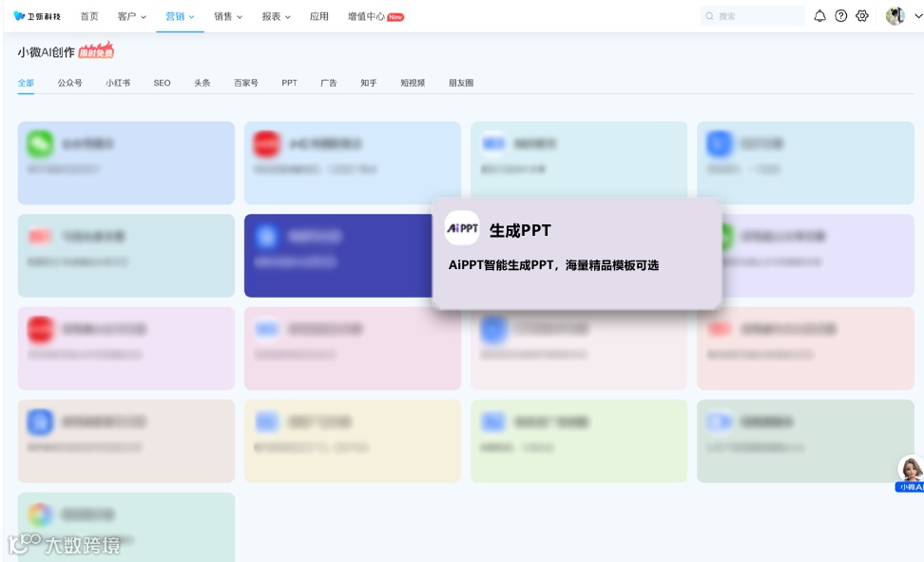This screenshot has width=924, height=562.
Task: Open the notifications bell icon
Action: pyautogui.click(x=819, y=16)
